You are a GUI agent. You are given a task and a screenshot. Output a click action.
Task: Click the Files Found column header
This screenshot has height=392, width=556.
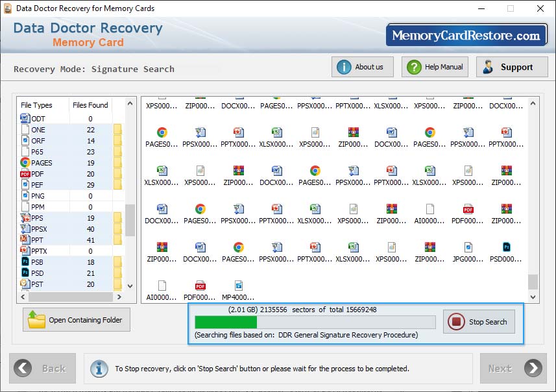point(90,105)
